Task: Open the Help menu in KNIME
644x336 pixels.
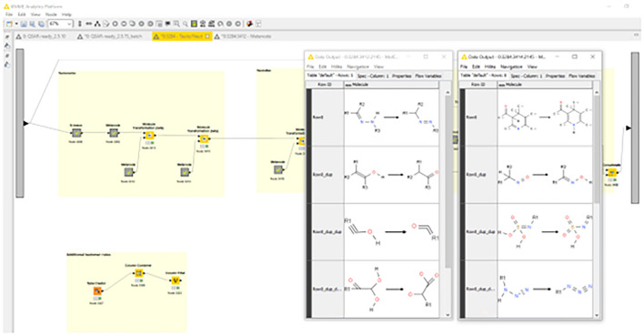Action: click(66, 15)
